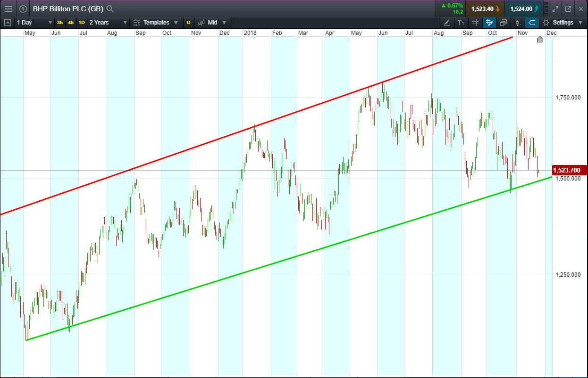Expand the 1 Day interval dropdown
This screenshot has width=588, height=378.
(34, 22)
